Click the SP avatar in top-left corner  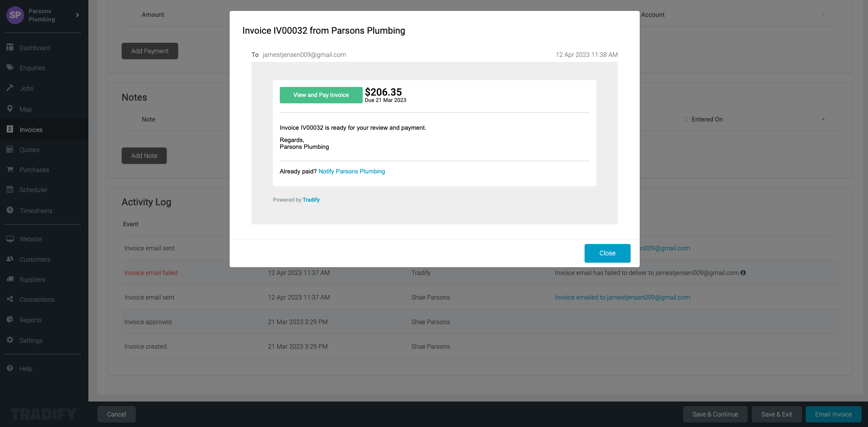click(x=15, y=15)
